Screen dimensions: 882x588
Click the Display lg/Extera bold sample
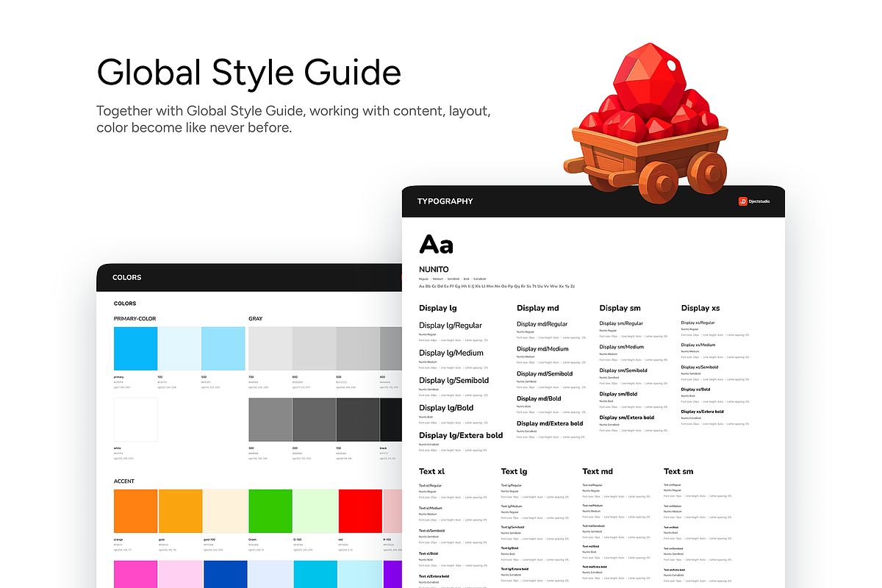[461, 436]
